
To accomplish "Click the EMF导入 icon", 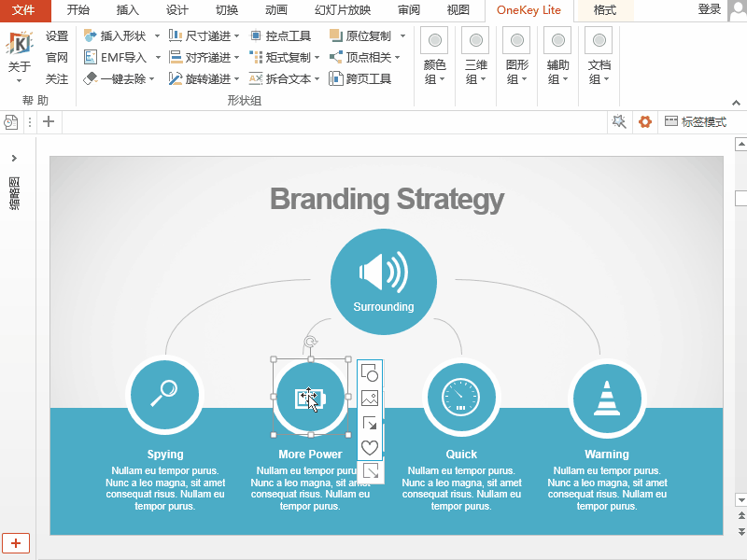I will [90, 57].
